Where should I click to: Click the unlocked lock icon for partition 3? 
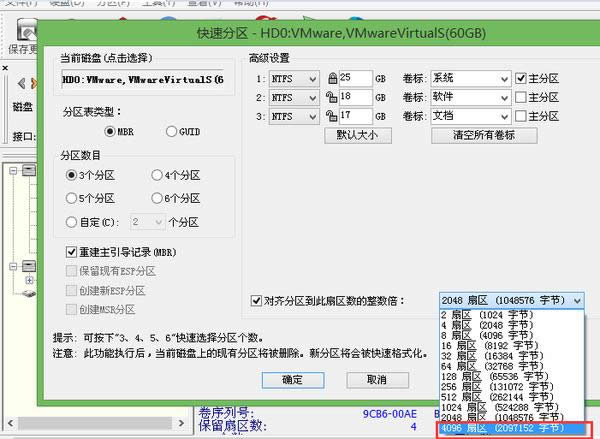331,117
